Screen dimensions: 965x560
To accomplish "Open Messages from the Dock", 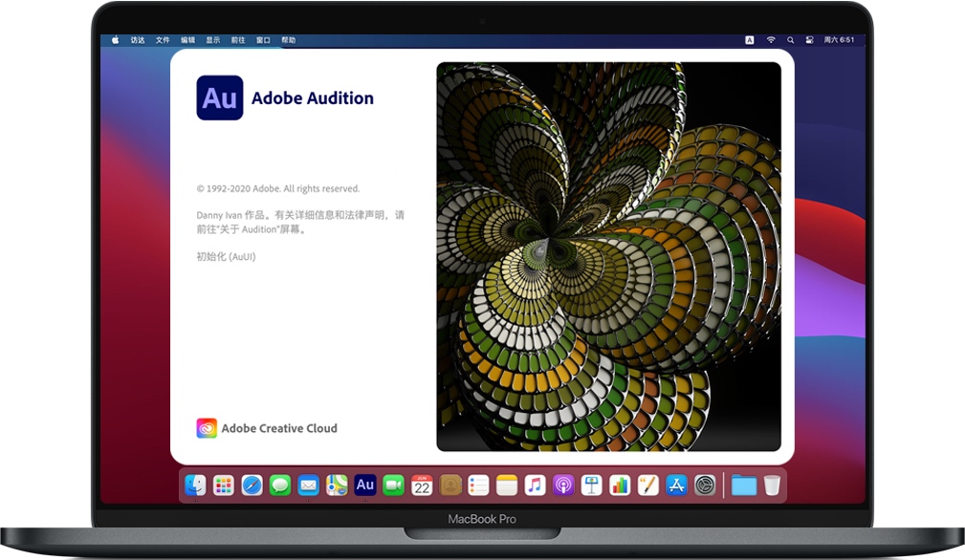I will [x=279, y=485].
